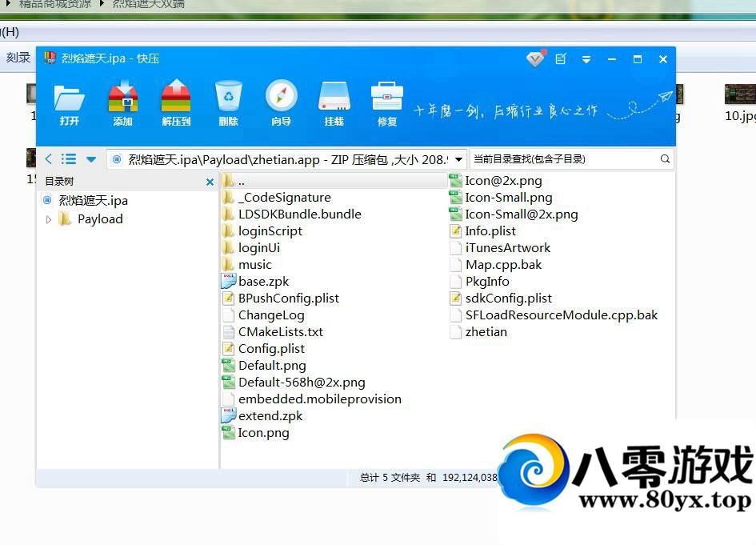Select the Icon-Small.png file
The height and width of the screenshot is (545, 756).
point(509,197)
